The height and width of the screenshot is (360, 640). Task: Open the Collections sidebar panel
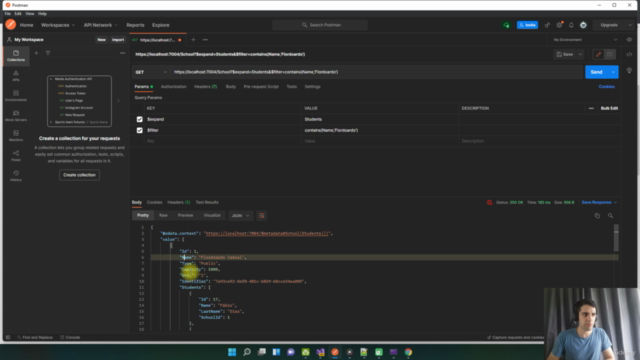coord(16,56)
